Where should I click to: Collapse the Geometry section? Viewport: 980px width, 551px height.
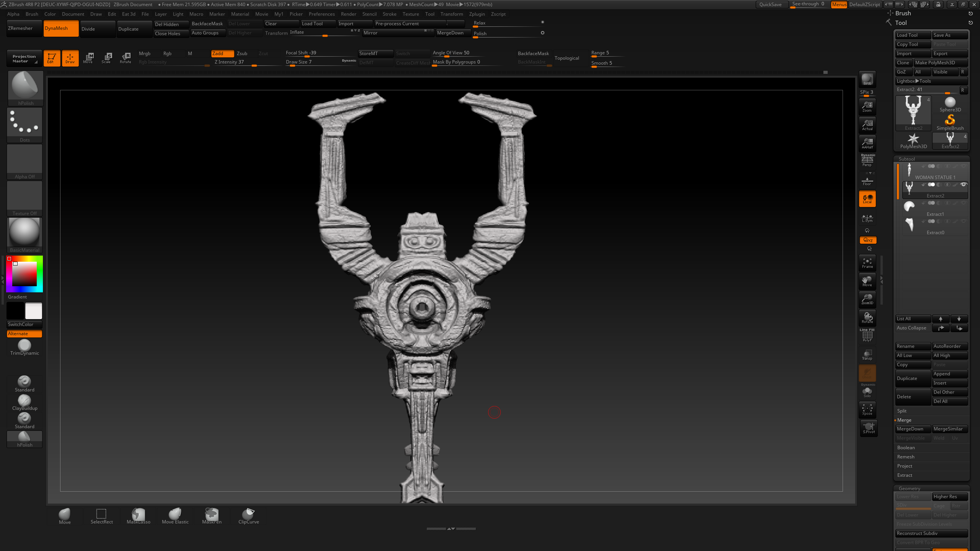pyautogui.click(x=909, y=489)
